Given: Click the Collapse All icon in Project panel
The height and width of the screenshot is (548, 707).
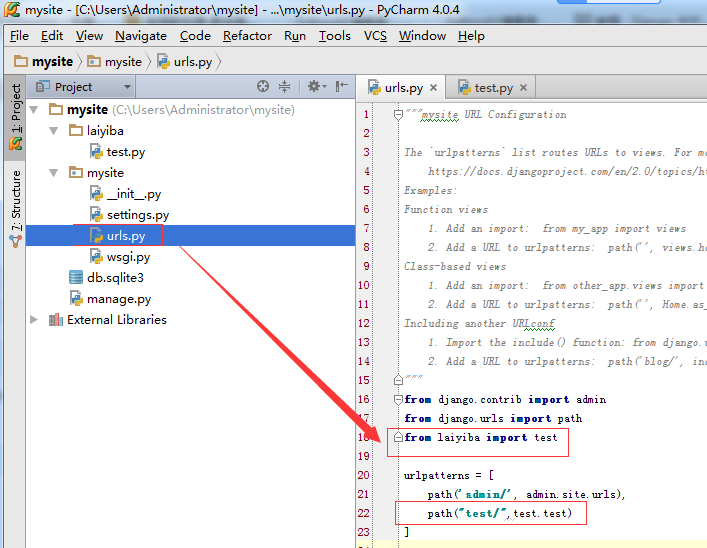Looking at the screenshot, I should [x=285, y=87].
